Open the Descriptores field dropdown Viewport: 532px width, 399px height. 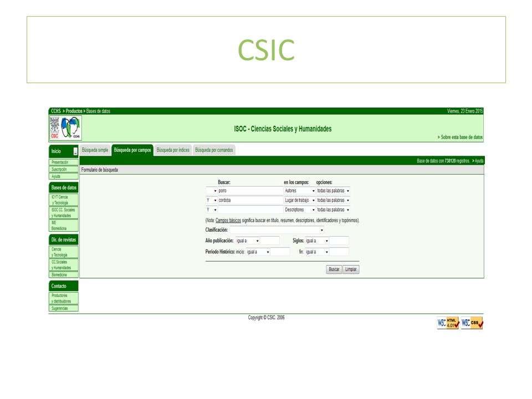[x=300, y=210]
